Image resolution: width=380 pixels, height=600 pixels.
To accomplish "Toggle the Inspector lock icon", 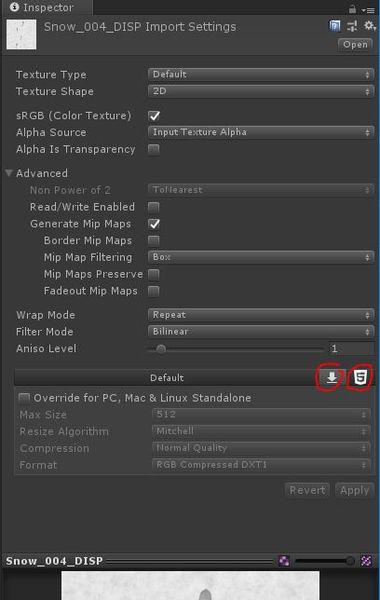I will [352, 10].
